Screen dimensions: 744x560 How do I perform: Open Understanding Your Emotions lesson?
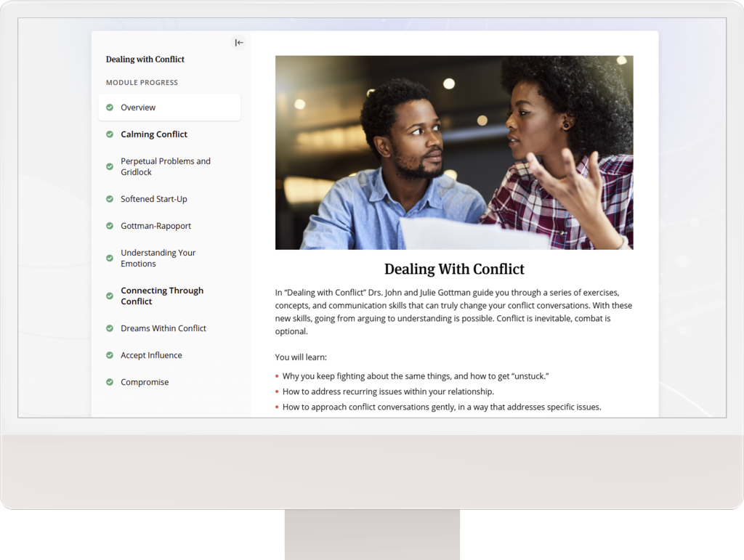point(158,258)
